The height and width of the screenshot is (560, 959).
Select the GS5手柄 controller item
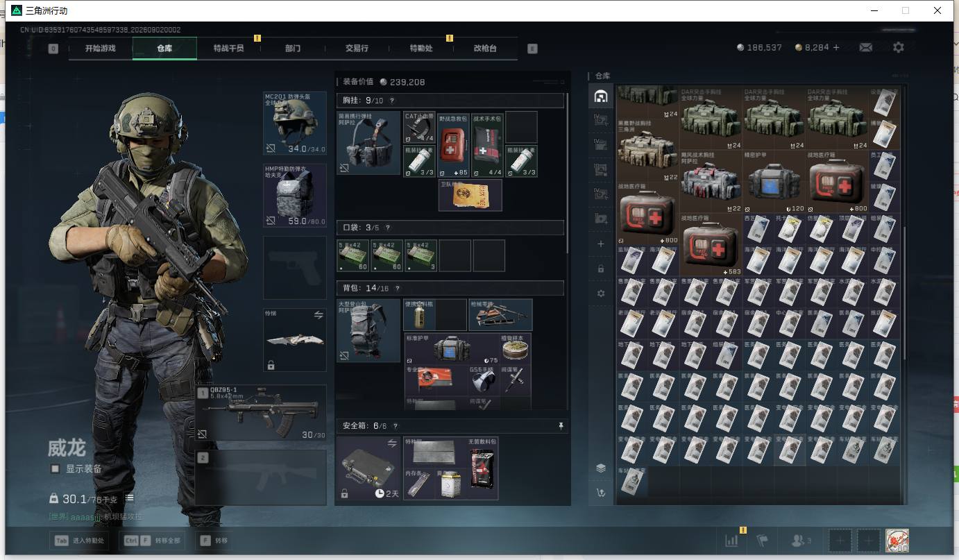(x=482, y=380)
